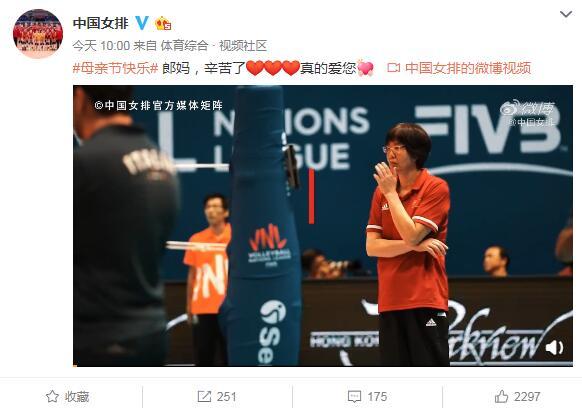
Task: Click the repost icon with 251
Action: 204,397
